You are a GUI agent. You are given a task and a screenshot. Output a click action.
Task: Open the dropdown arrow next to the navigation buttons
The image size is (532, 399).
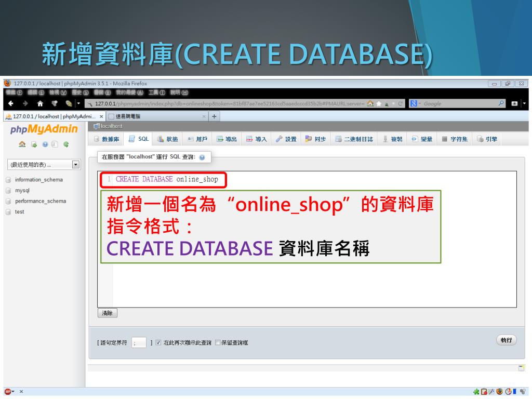coord(79,103)
